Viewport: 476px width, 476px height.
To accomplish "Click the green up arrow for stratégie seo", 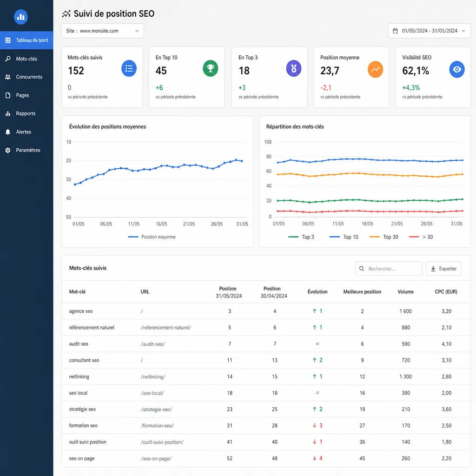I will tap(315, 409).
